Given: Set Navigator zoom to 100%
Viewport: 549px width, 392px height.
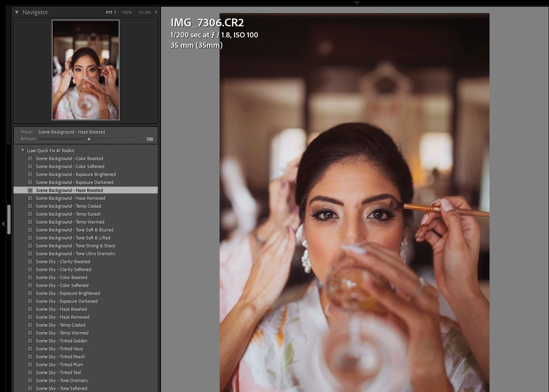Looking at the screenshot, I should (x=126, y=13).
